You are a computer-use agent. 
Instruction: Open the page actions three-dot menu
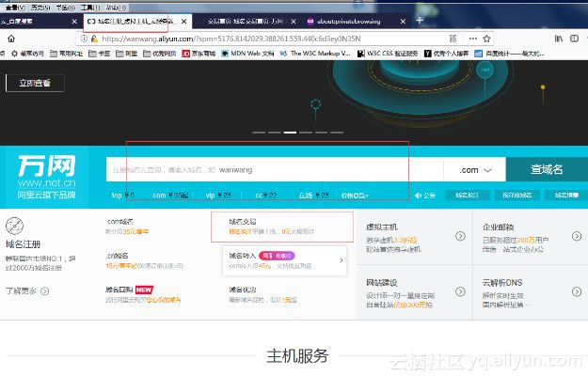473,39
